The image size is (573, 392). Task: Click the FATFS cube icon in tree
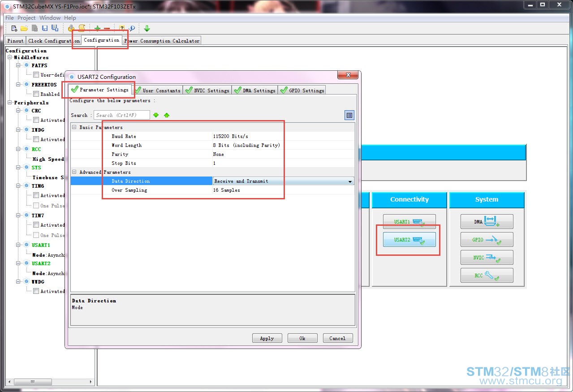tap(26, 65)
